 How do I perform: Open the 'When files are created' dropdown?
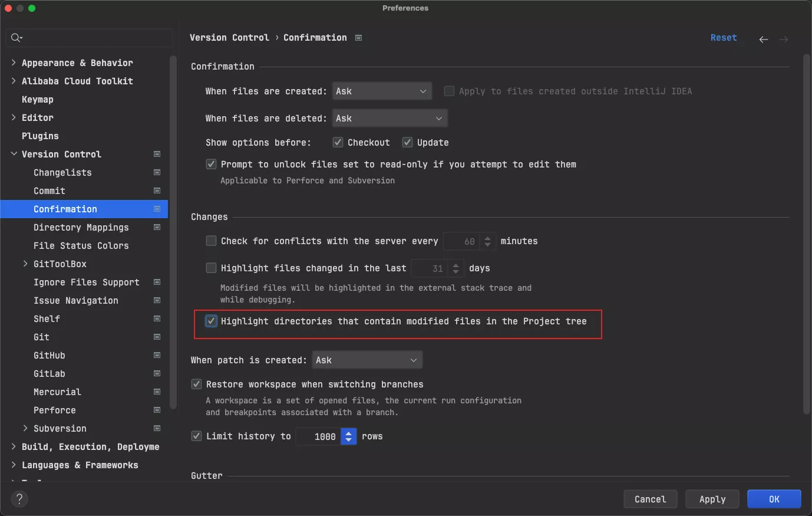[381, 91]
